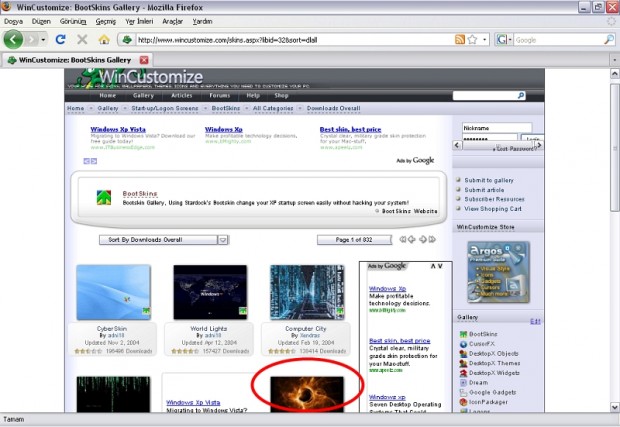Click the RSS feed icon in address bar
Viewport: 620px width, 427px height.
click(x=459, y=40)
